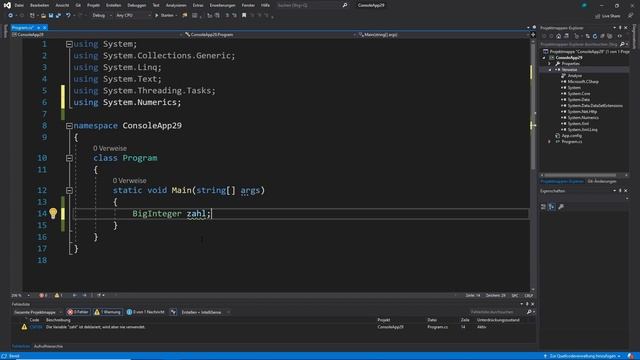Click the build filter icon in the error list toolbar
This screenshot has width=640, height=360.
[x=173, y=312]
